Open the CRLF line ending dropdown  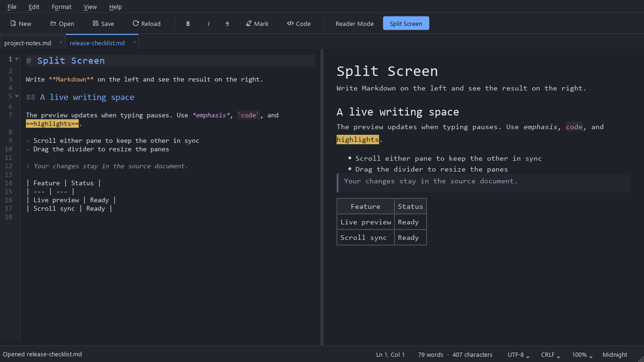tap(551, 354)
